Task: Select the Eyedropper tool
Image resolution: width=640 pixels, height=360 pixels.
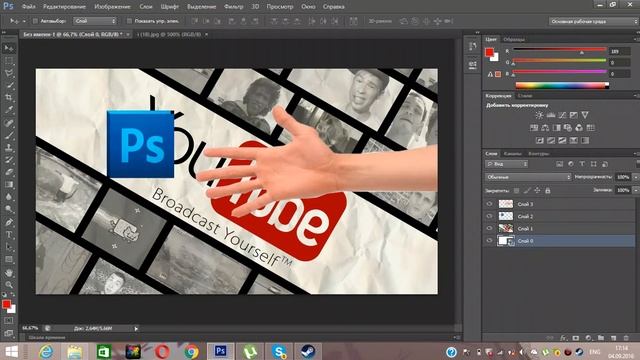Action: pyautogui.click(x=9, y=110)
